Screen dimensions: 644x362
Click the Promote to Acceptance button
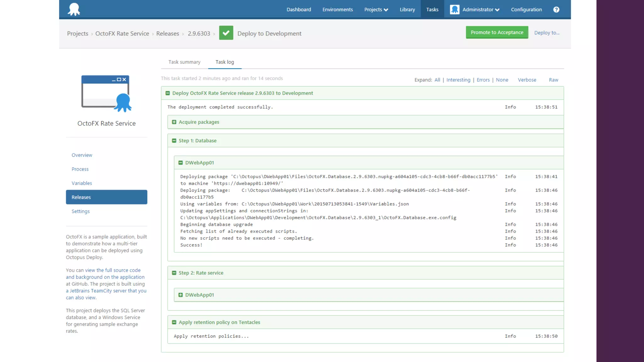[497, 32]
